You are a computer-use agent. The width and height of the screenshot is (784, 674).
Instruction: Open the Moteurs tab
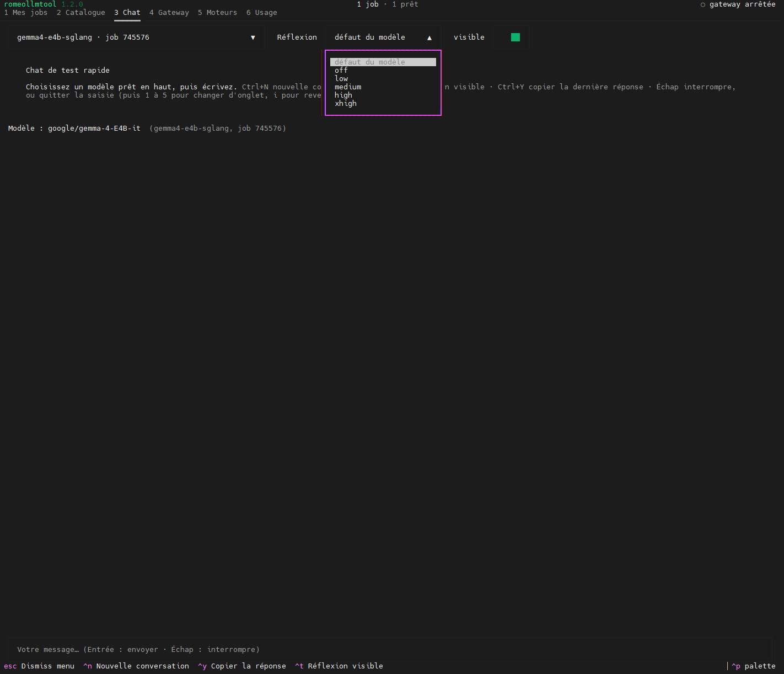coord(218,13)
